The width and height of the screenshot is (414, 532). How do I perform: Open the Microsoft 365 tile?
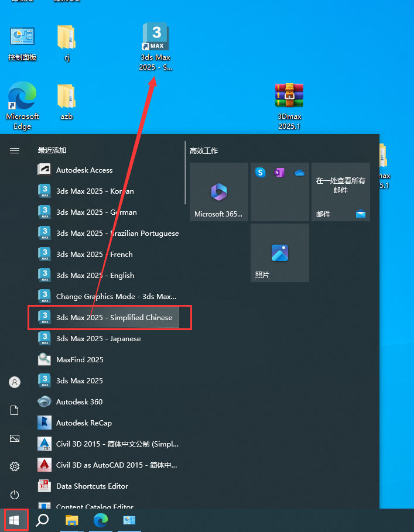tap(219, 192)
